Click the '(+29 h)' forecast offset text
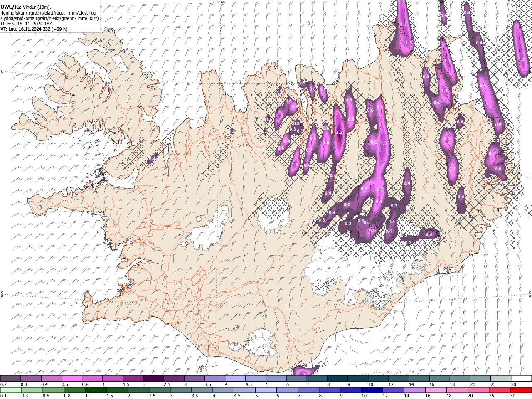532x399 pixels. tap(60, 29)
